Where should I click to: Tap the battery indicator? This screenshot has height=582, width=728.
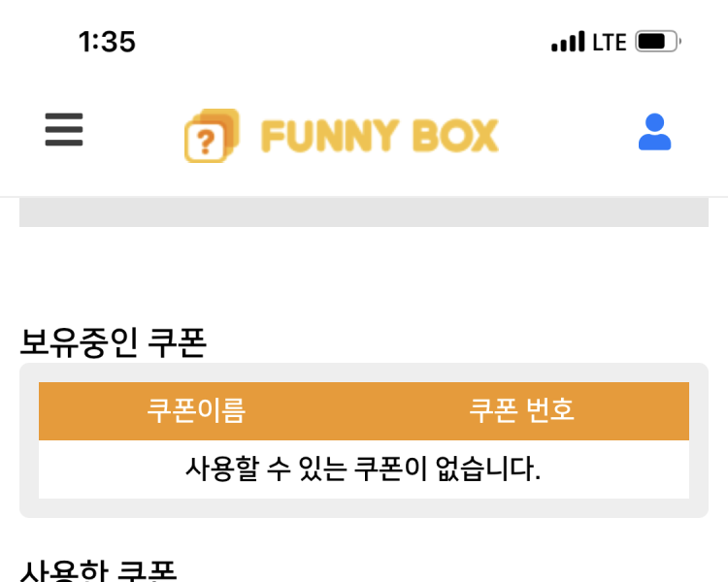[658, 42]
